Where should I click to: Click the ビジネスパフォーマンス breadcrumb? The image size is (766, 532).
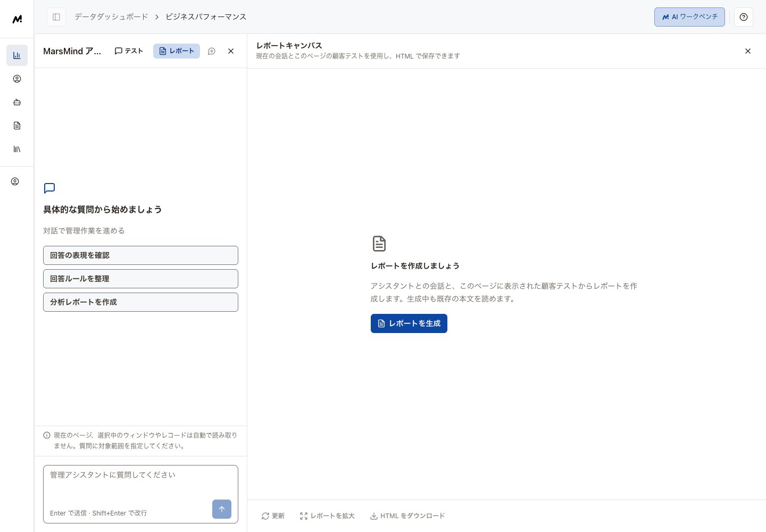(x=206, y=17)
